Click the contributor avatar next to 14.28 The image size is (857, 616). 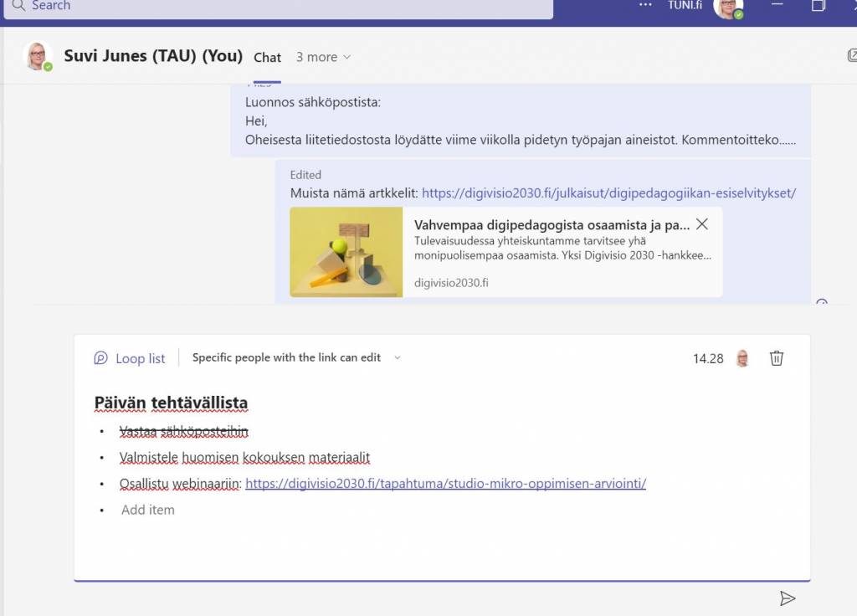744,357
